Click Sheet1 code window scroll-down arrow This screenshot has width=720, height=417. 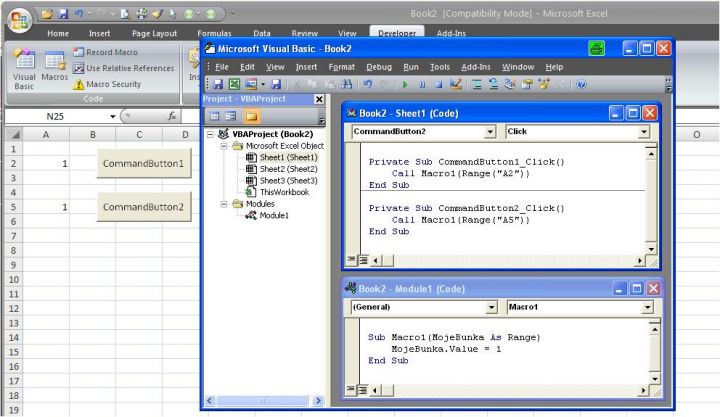tap(651, 249)
